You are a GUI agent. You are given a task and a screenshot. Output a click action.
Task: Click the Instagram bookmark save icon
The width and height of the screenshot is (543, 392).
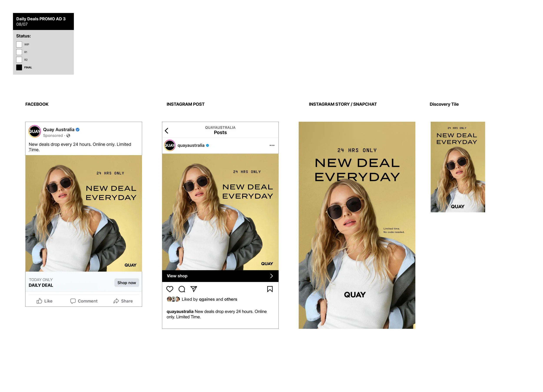point(270,289)
